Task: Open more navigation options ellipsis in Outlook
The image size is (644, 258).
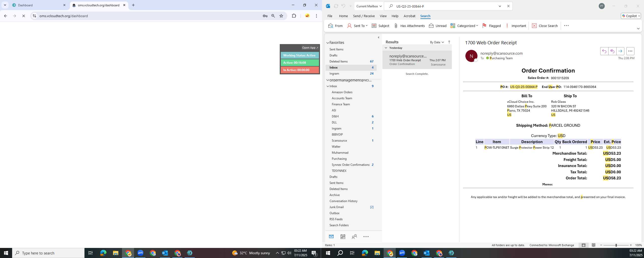Action: (x=366, y=236)
